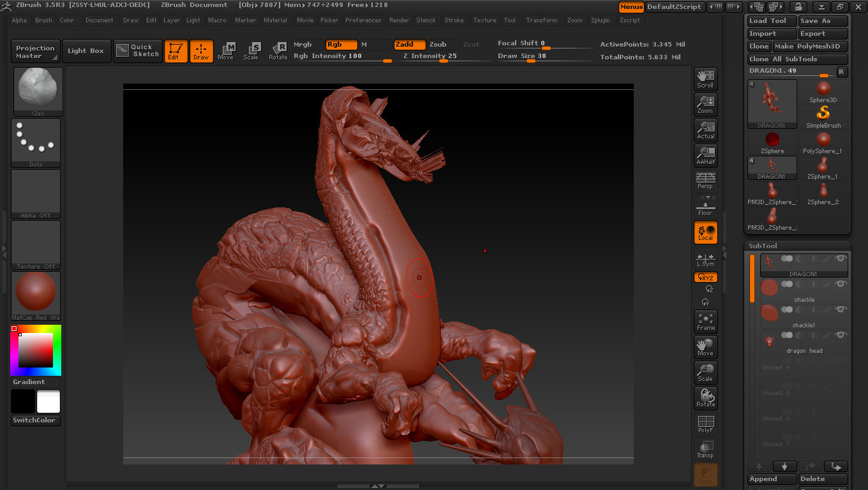Image resolution: width=868 pixels, height=490 pixels.
Task: Select the Rotate transform icon in top toolbar
Action: click(278, 51)
